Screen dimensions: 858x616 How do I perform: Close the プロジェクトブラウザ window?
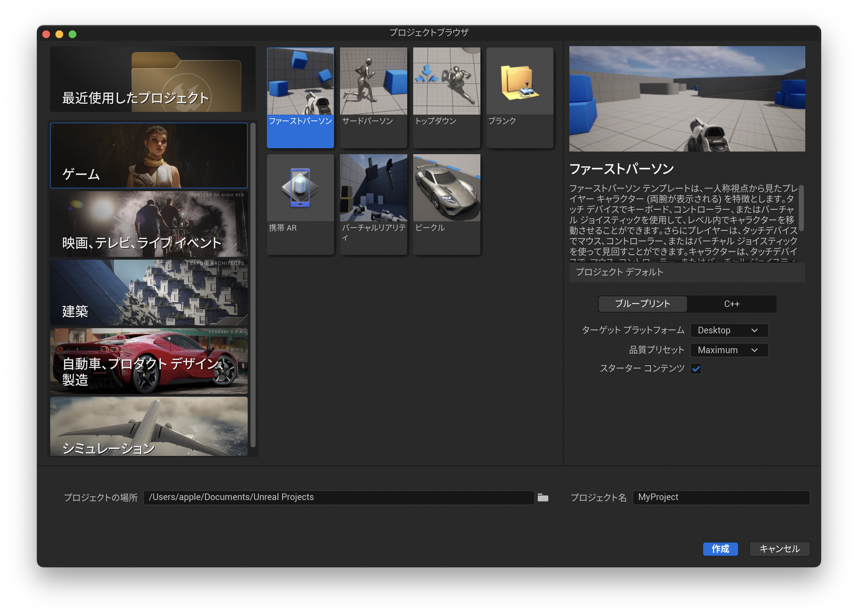tap(46, 34)
